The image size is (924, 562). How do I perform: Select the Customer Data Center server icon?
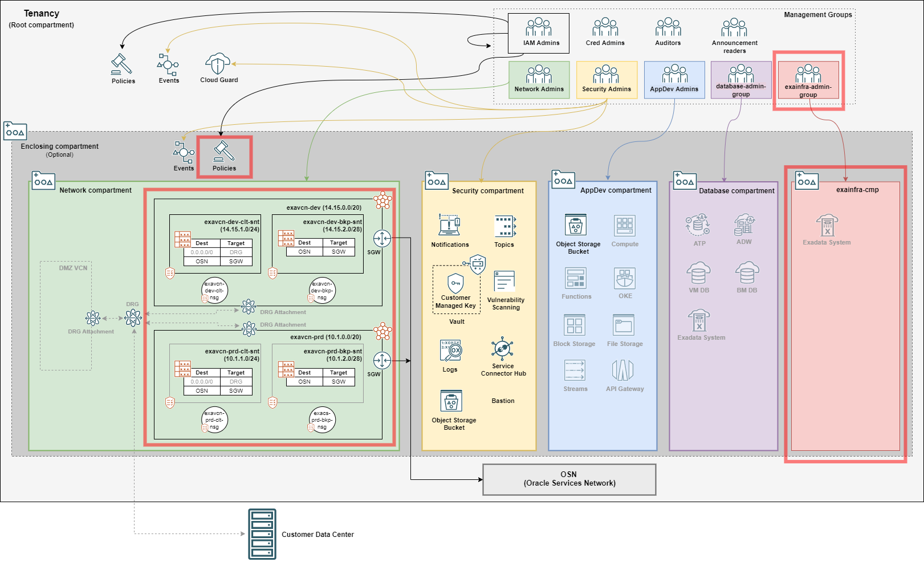(x=262, y=534)
